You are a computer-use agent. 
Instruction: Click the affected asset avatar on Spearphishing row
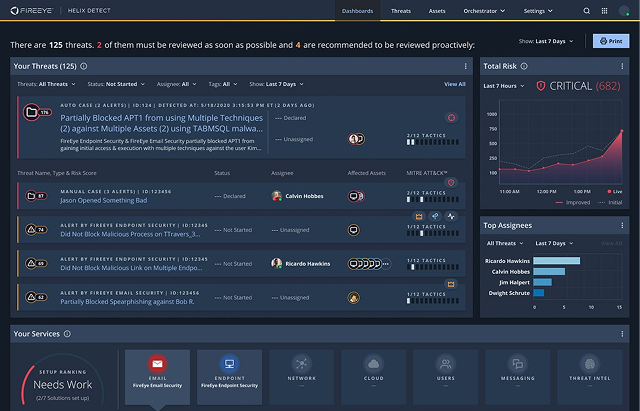coord(353,298)
